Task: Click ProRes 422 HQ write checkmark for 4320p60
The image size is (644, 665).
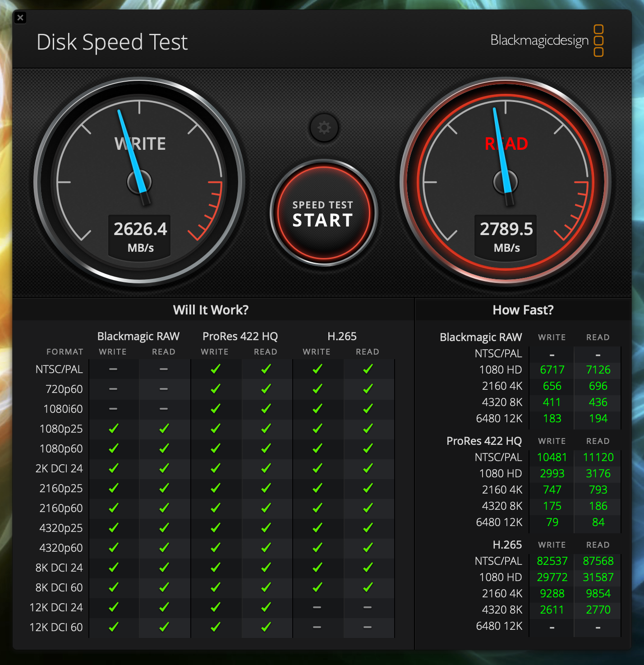Action: [x=215, y=548]
